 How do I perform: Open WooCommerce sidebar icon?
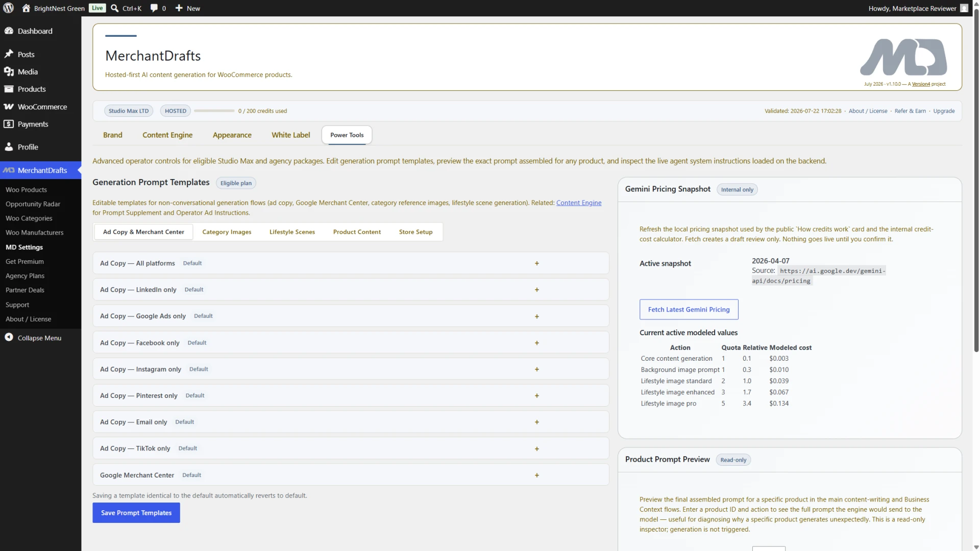click(x=9, y=107)
